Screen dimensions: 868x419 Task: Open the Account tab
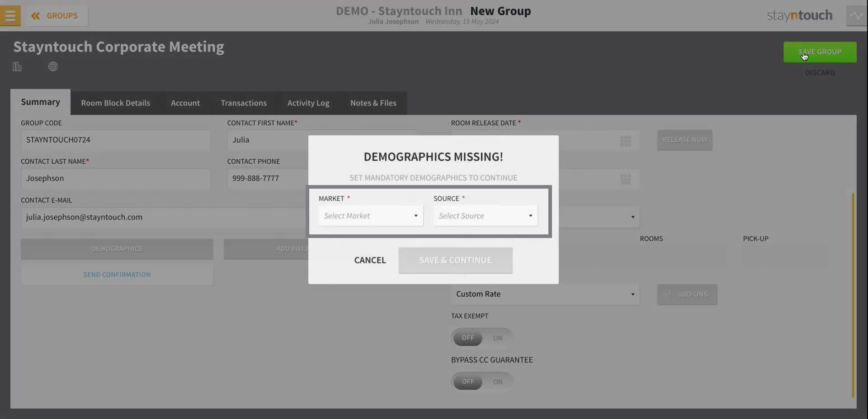pyautogui.click(x=185, y=103)
